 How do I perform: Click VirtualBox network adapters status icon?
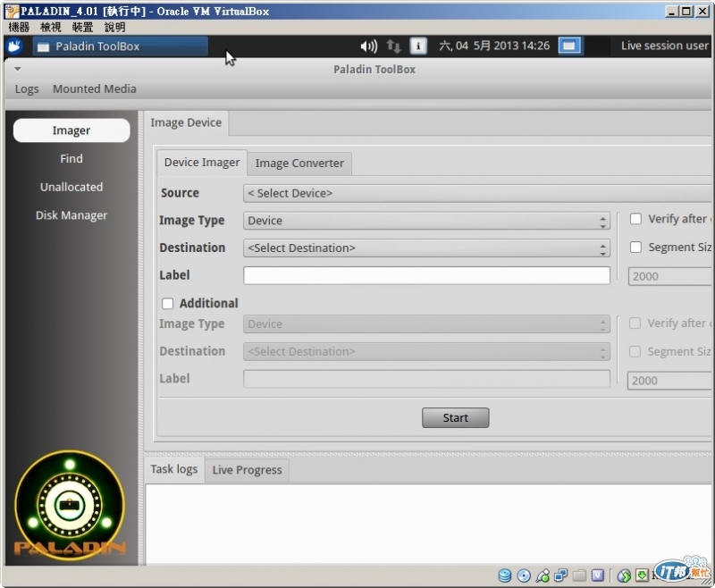click(x=560, y=575)
